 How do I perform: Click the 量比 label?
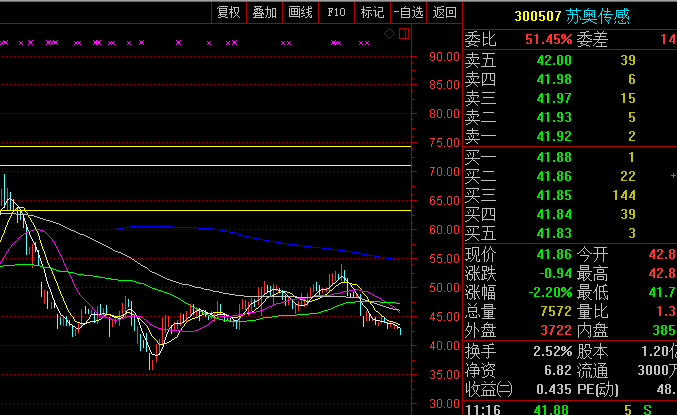(x=592, y=311)
